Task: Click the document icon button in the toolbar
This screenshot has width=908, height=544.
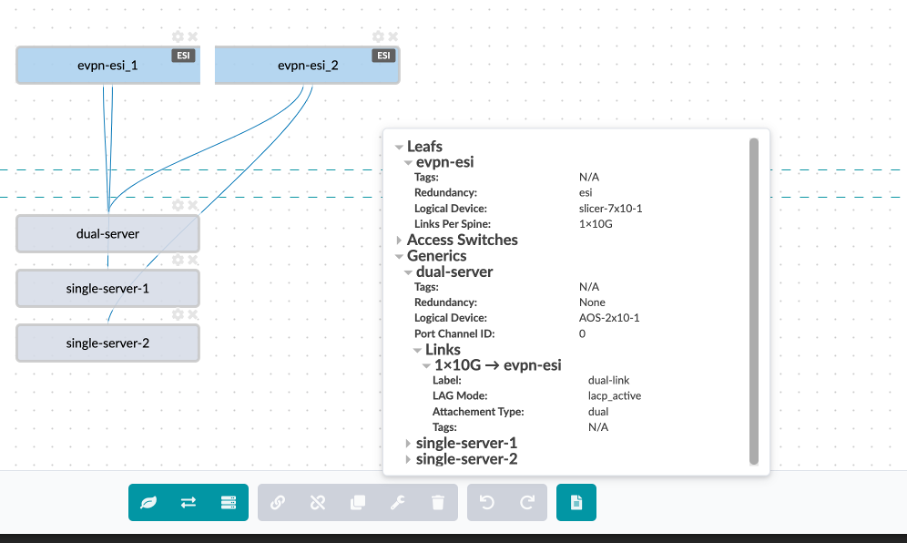Action: (x=576, y=503)
